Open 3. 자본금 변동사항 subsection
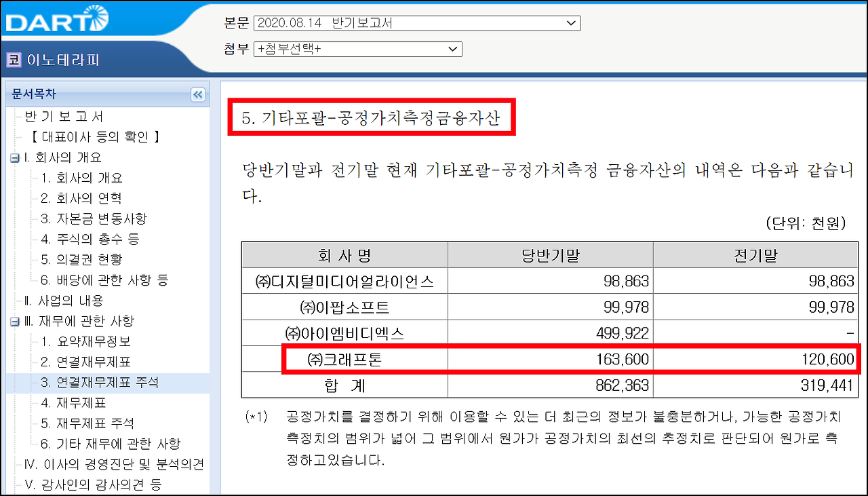Viewport: 868px width, 496px height. pos(94,218)
